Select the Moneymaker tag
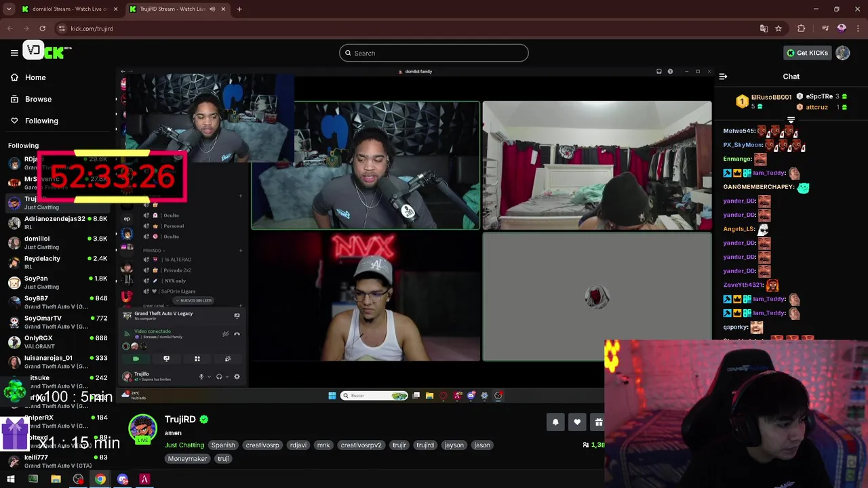Viewport: 868px width, 488px height. coord(187,459)
